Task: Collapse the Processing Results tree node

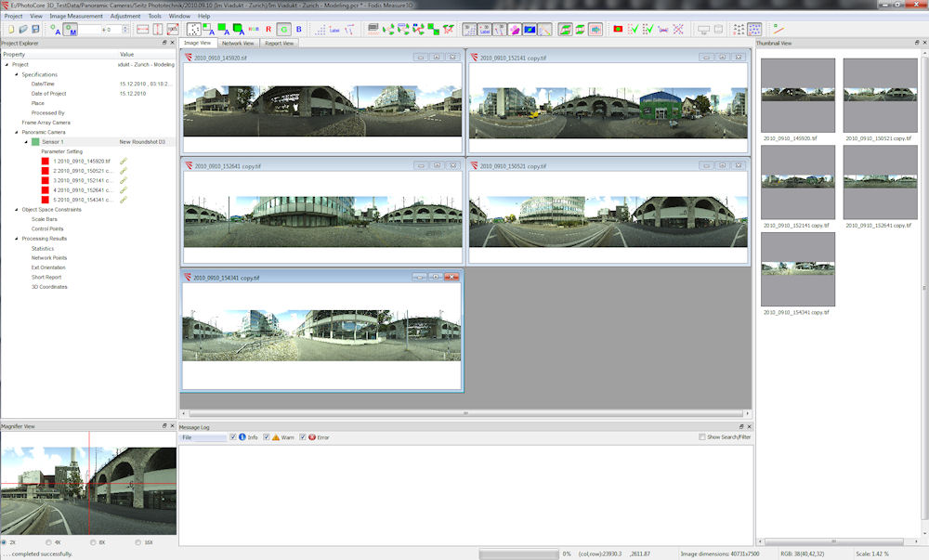Action: [x=16, y=239]
